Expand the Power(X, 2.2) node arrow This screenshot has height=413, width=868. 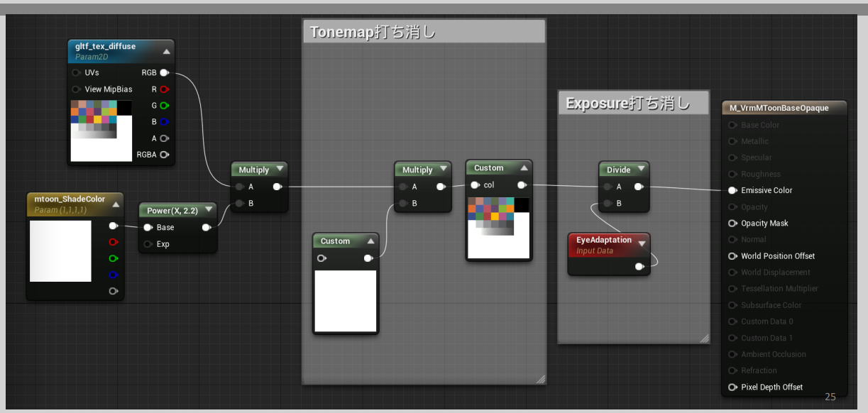209,210
